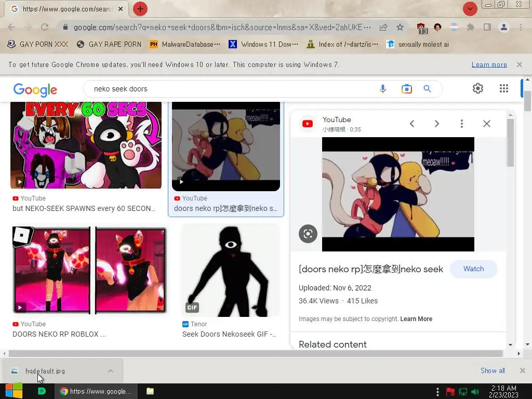Image resolution: width=532 pixels, height=399 pixels.
Task: Go to Google home via the logo
Action: (35, 89)
